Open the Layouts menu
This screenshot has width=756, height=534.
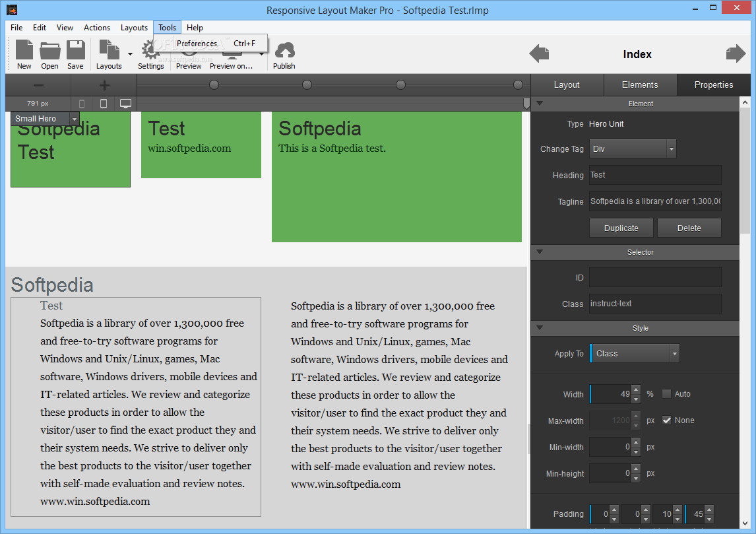tap(134, 28)
